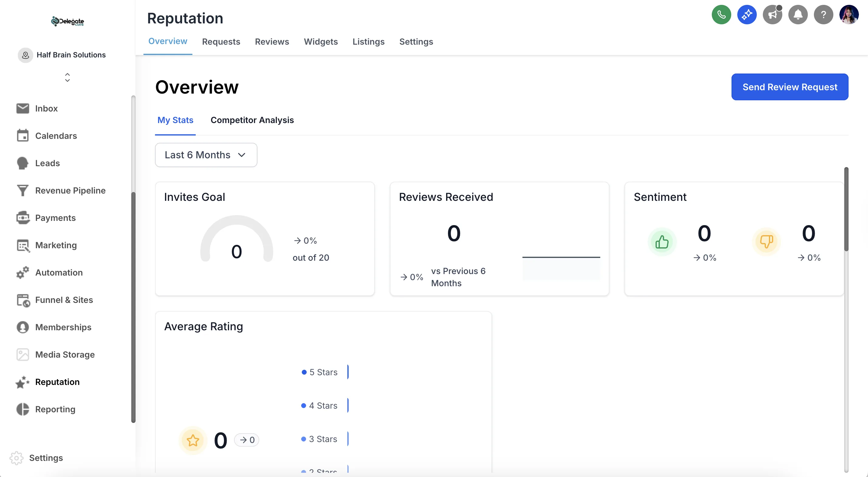This screenshot has height=477, width=868.
Task: Click the Delegate Mate logo
Action: pyautogui.click(x=67, y=22)
